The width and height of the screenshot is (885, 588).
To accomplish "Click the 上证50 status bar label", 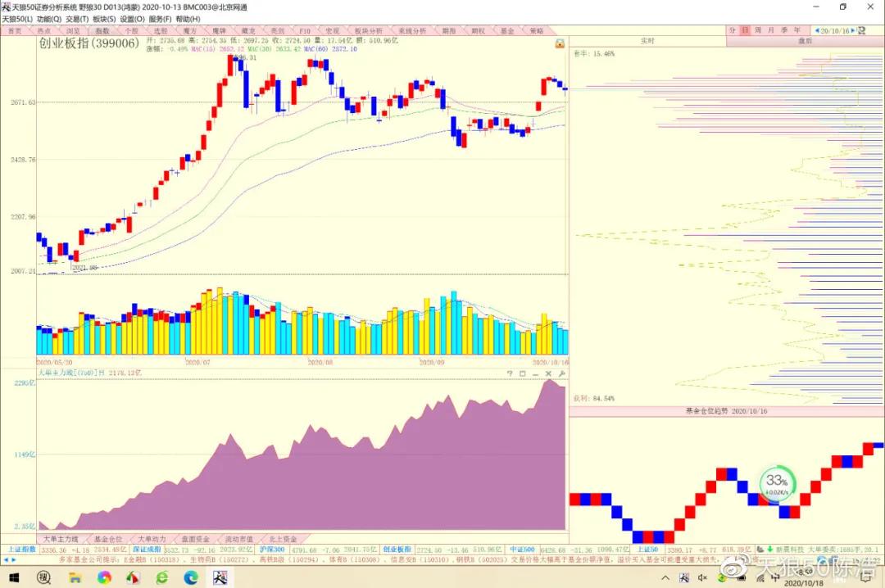I will (x=647, y=549).
